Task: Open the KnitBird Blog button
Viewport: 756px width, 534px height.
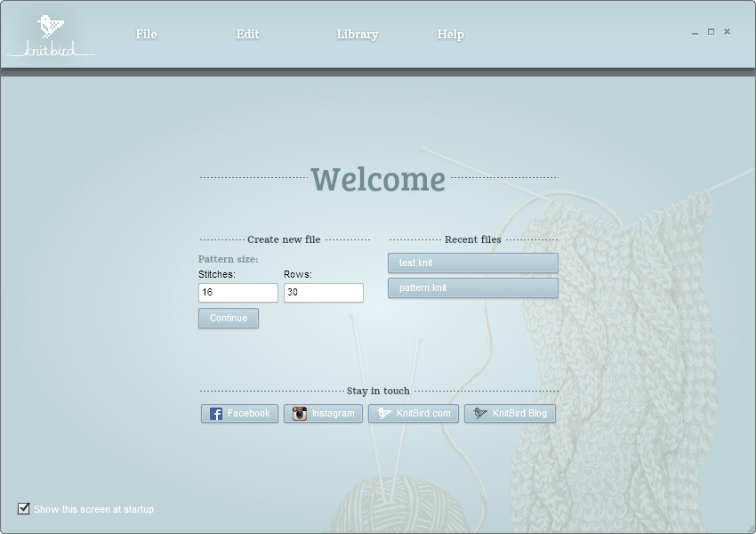Action: point(510,413)
